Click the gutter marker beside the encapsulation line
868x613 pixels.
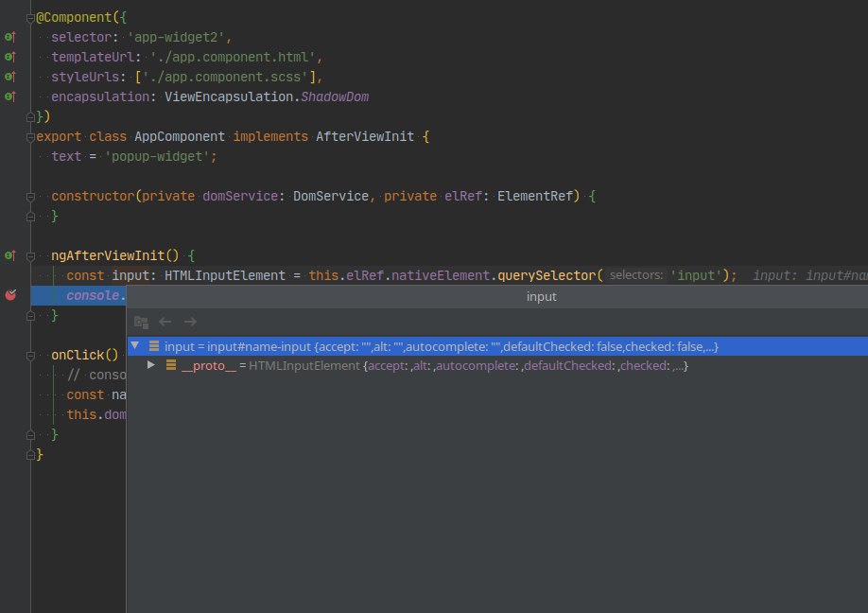click(10, 96)
